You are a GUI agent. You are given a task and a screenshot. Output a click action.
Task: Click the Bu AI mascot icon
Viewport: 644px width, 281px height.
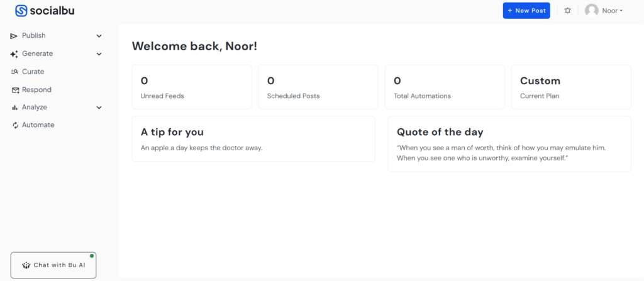(26, 265)
